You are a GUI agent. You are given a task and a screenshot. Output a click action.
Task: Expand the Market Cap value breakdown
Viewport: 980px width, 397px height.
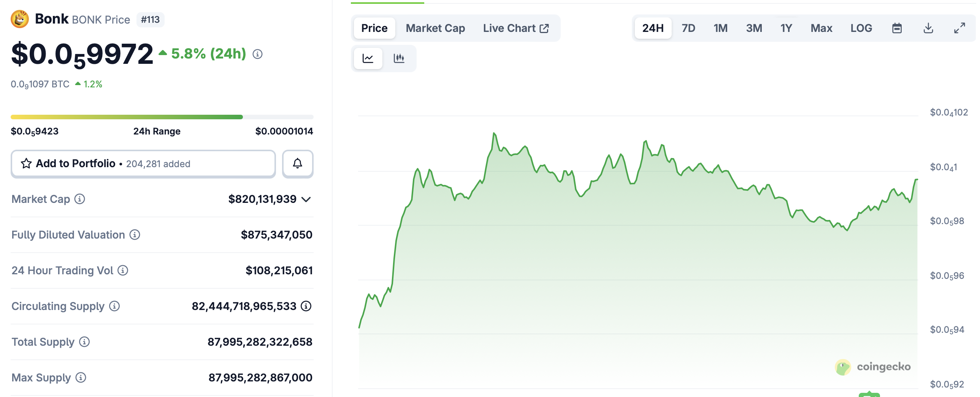pos(306,199)
